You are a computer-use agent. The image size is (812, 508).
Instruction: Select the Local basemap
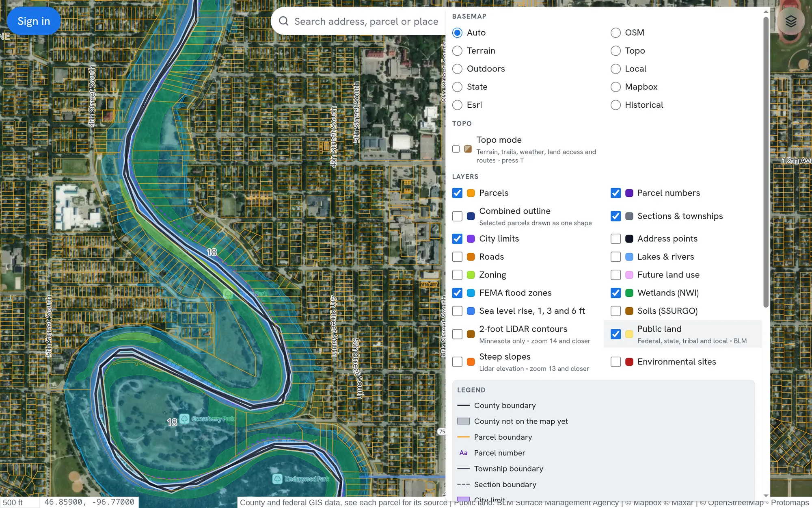615,69
